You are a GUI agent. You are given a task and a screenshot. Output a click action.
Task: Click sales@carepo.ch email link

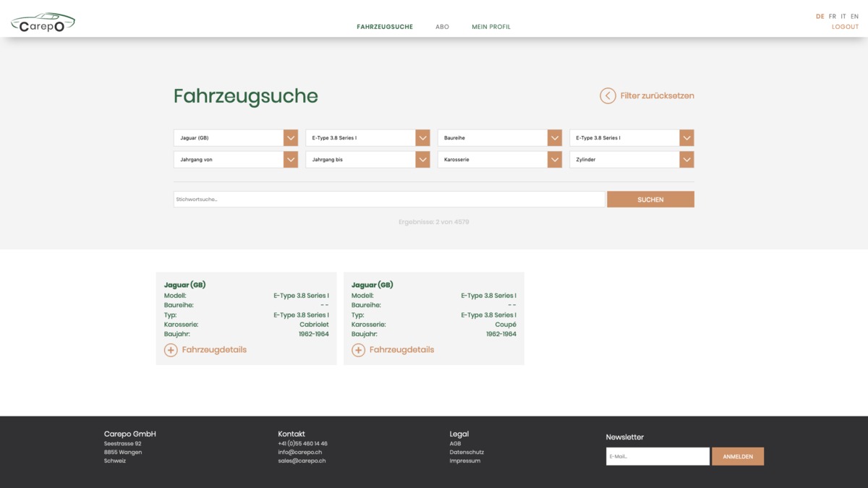tap(302, 461)
